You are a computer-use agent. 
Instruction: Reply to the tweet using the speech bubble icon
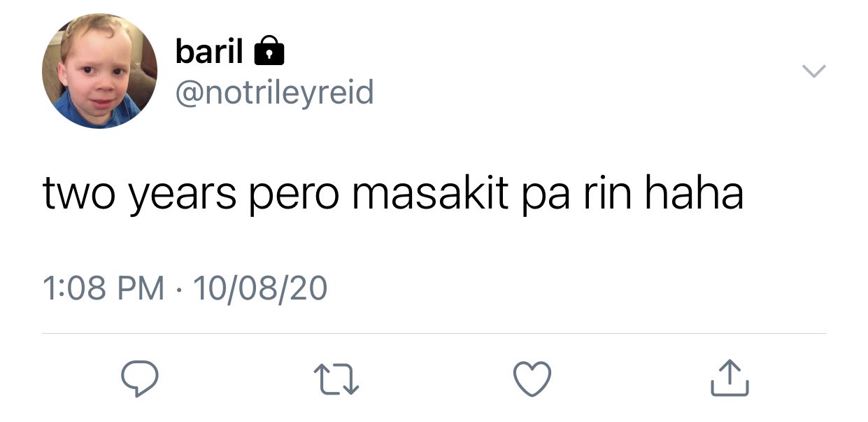(x=139, y=378)
